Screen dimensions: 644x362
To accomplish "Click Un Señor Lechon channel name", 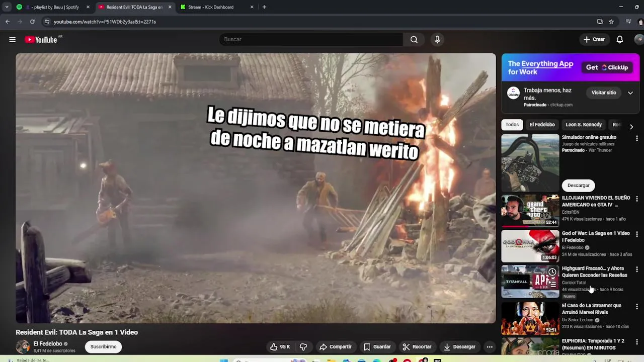I will pyautogui.click(x=578, y=320).
